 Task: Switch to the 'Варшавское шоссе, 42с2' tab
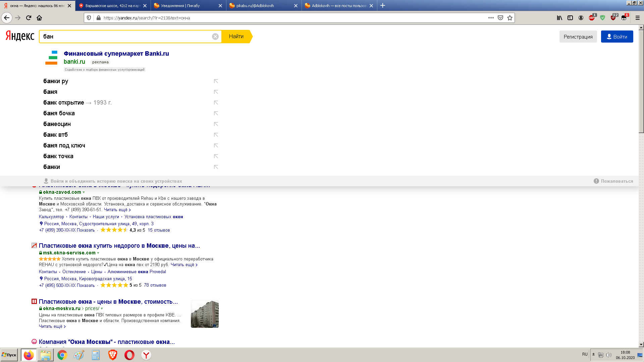point(113,6)
